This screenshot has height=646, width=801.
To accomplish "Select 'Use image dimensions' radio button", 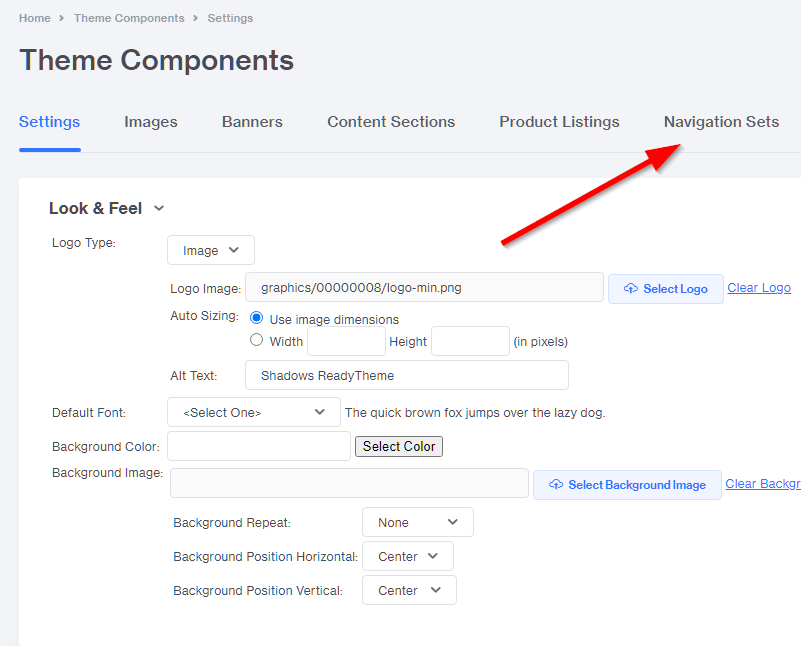I will 257,318.
